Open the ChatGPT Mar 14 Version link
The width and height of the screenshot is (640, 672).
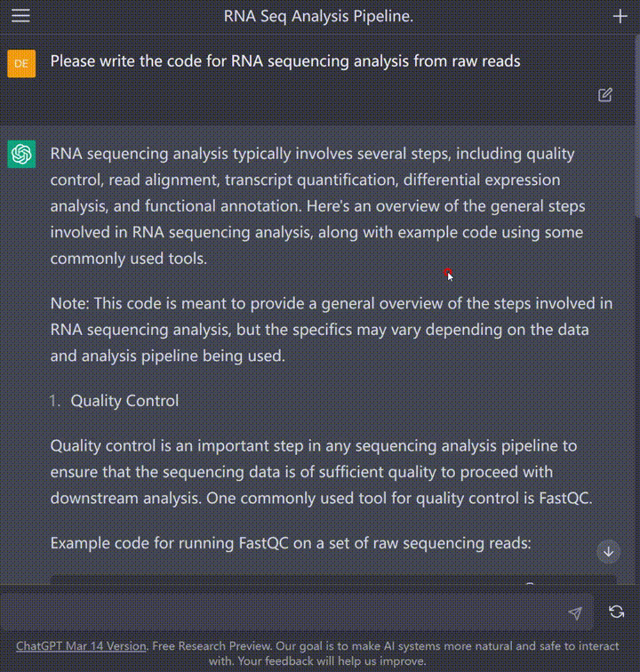[x=81, y=646]
